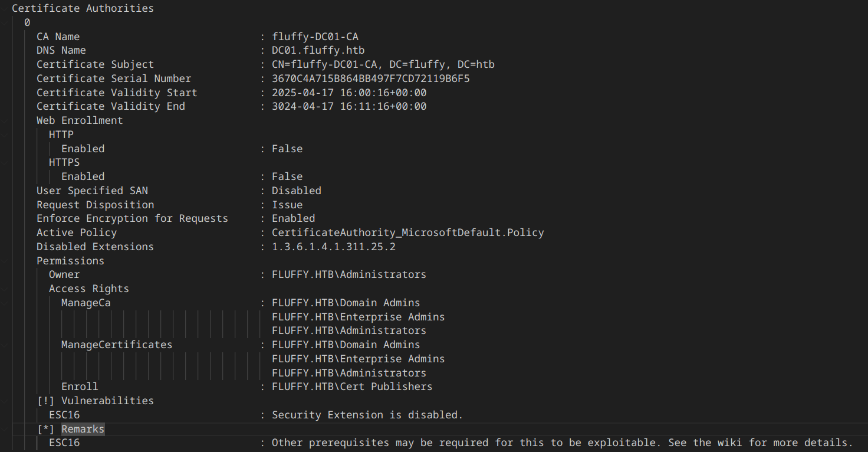Fold the HTTPS block in gutter
Screen dimensions: 868x452
point(5,162)
